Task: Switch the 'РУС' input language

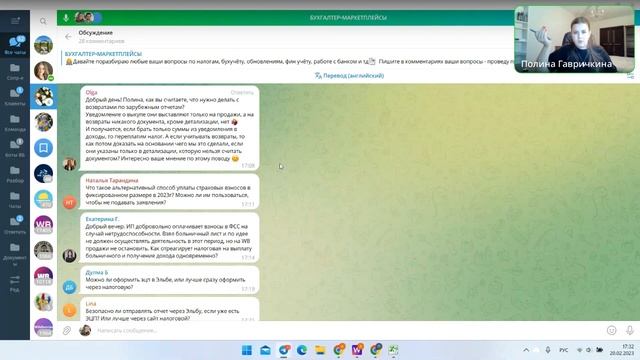Action: tap(564, 350)
